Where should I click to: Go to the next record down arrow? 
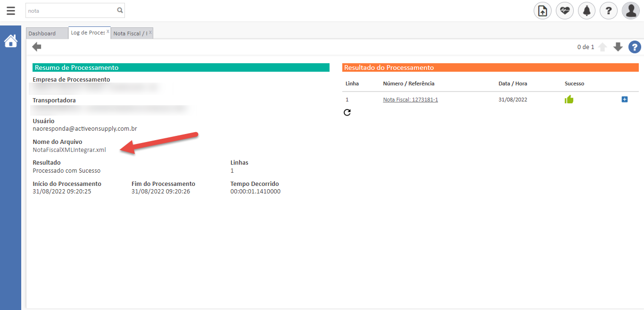[x=618, y=47]
